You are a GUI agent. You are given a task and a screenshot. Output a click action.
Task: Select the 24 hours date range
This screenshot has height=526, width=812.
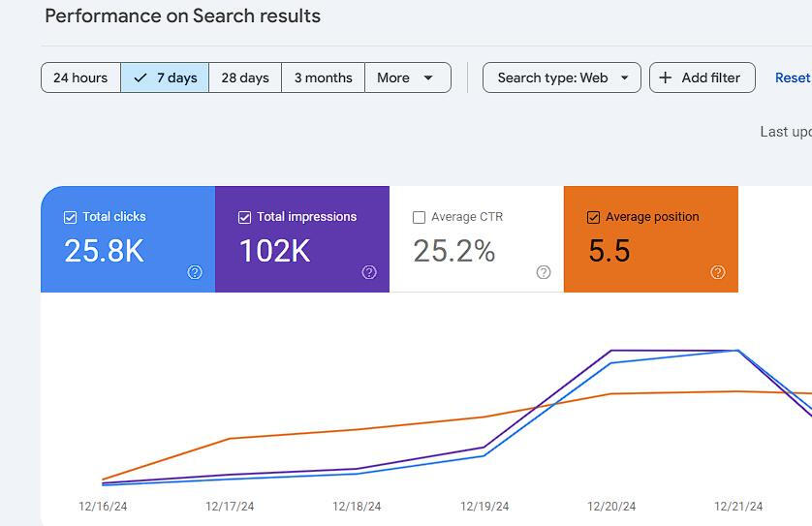pyautogui.click(x=80, y=77)
